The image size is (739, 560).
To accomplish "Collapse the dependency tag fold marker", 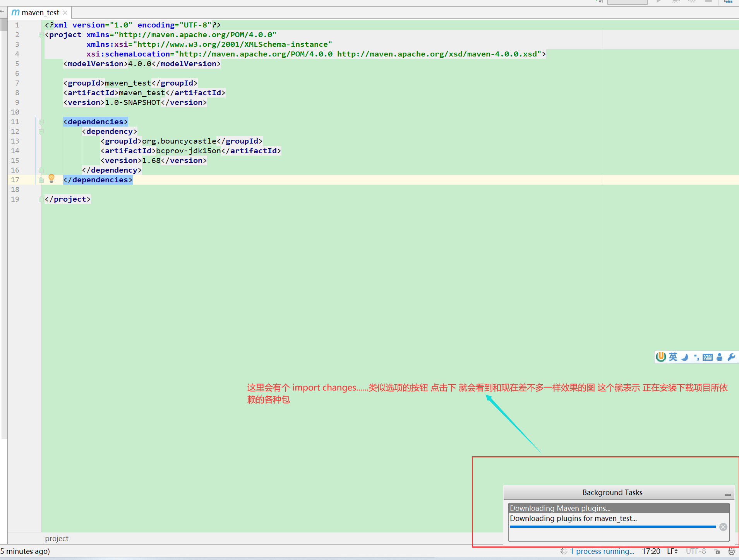I will (x=41, y=132).
